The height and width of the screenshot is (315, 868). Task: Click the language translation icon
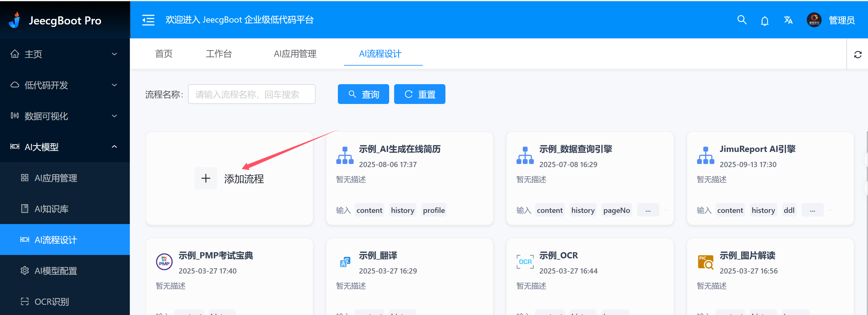(x=788, y=20)
